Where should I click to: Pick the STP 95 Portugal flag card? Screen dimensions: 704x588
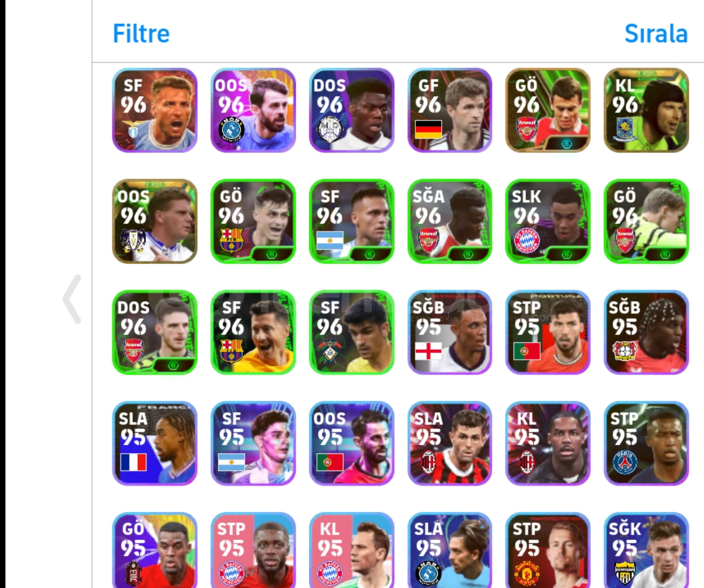click(548, 332)
